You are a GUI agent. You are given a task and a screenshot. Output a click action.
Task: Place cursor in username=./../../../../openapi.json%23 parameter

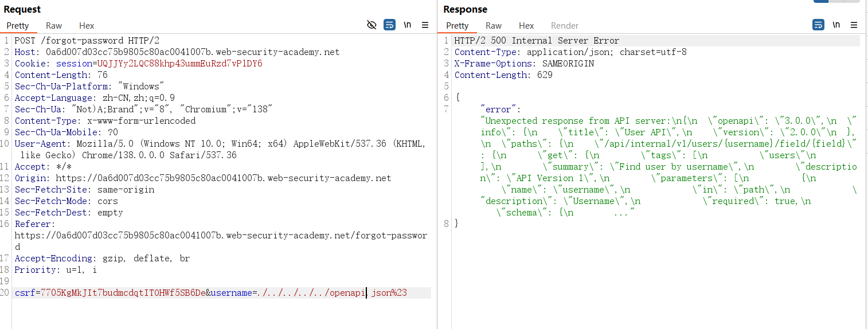308,293
